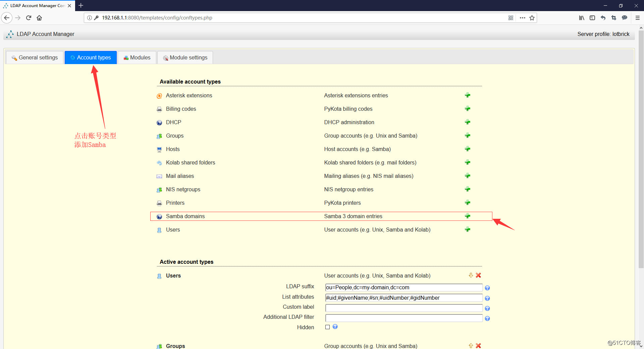This screenshot has width=644, height=349.
Task: Add Asterisk extensions account type
Action: 468,95
